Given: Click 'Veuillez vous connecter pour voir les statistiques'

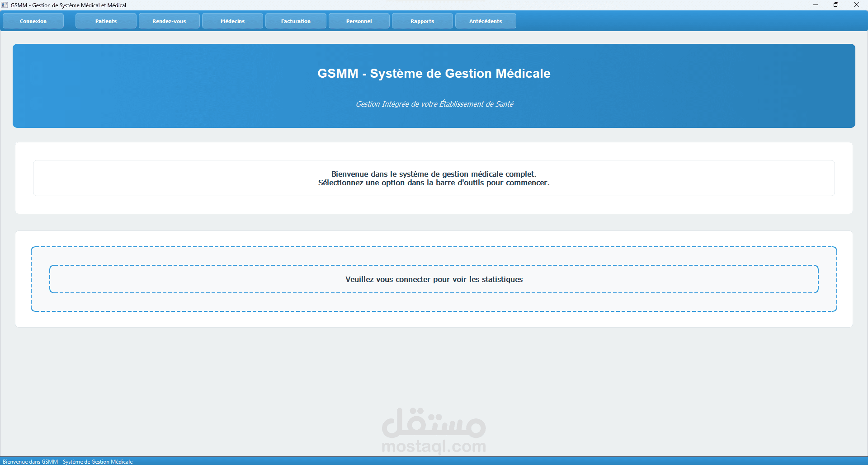Looking at the screenshot, I should coord(434,279).
